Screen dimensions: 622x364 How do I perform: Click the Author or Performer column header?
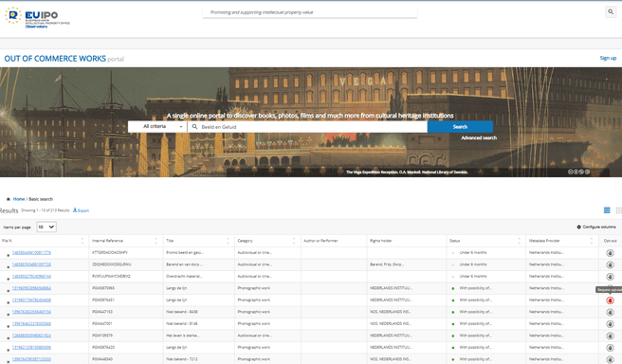(x=320, y=241)
